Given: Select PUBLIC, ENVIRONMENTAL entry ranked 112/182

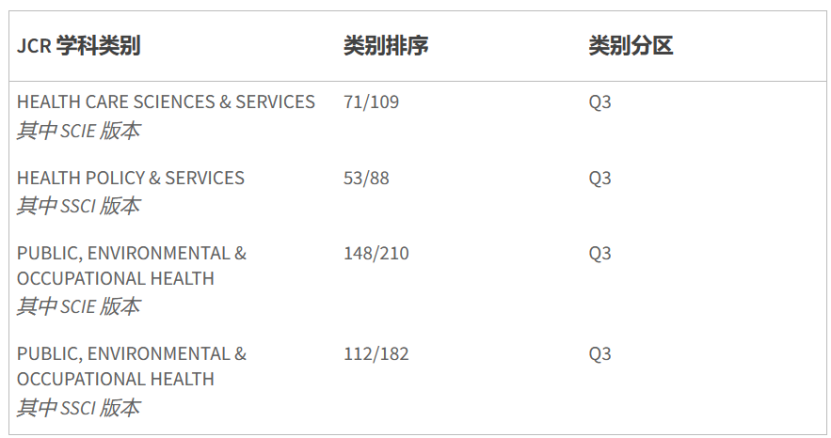Looking at the screenshot, I should tap(132, 366).
